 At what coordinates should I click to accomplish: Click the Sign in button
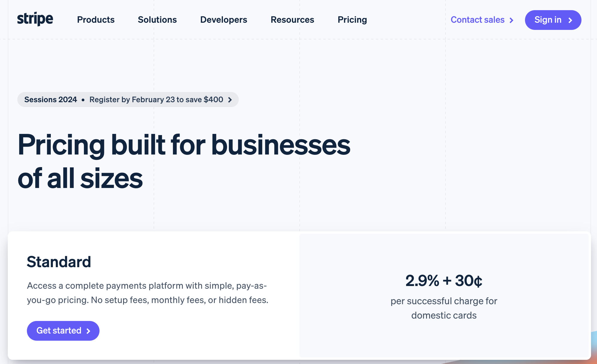coord(553,20)
